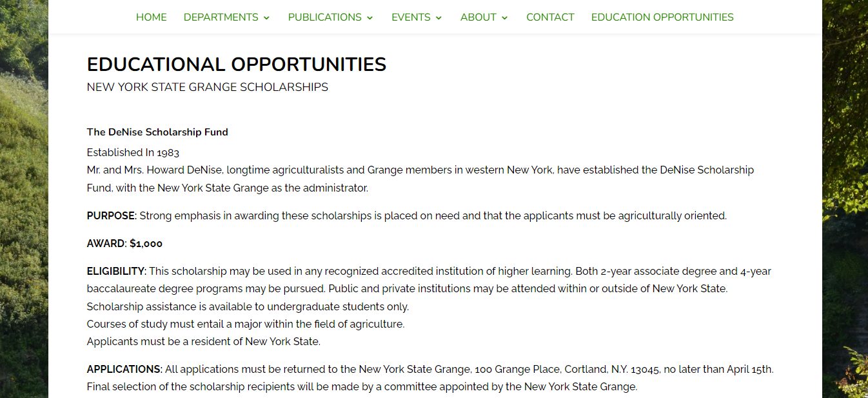Visit the CONTACT page
The height and width of the screenshot is (398, 868).
(550, 17)
